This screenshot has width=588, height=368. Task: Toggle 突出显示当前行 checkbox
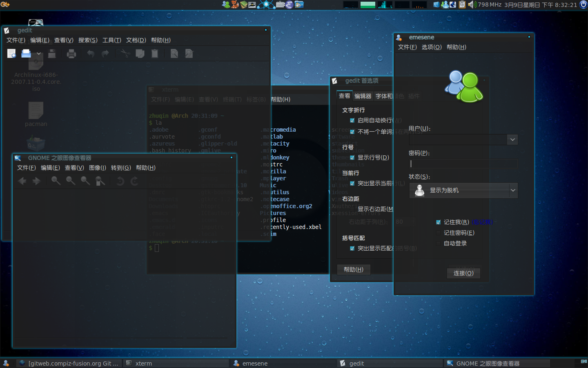(352, 184)
